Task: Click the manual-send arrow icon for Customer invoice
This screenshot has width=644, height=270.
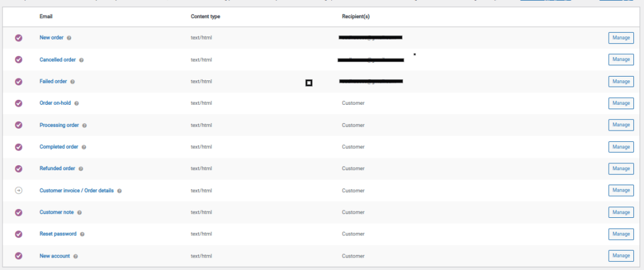Action: 18,190
